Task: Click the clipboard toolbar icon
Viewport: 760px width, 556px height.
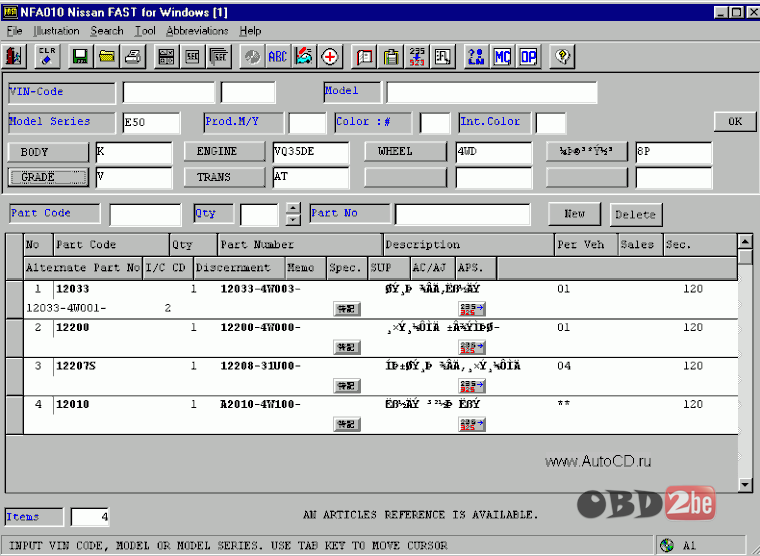Action: [x=391, y=57]
